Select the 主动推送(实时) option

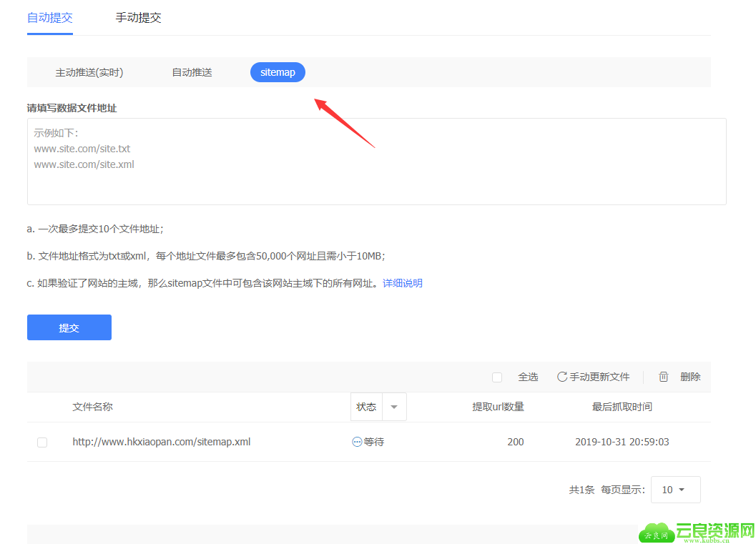click(x=89, y=72)
